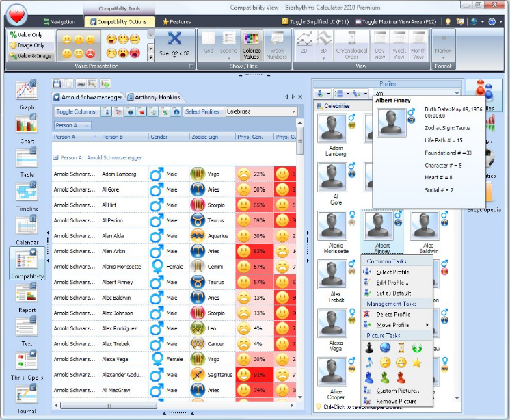
Task: Pick the chess pawn picture in Picture Tasks
Action: coord(369,347)
